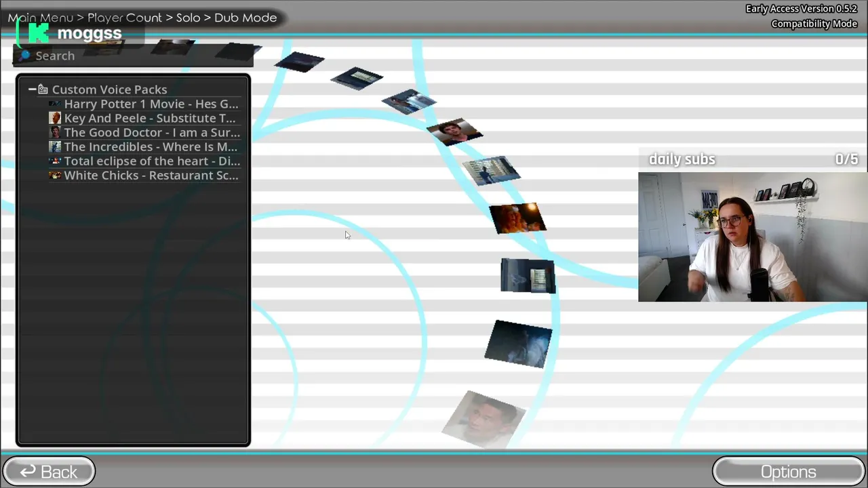
Task: Select White Chicks - Restaurant Sc... pack
Action: tap(144, 175)
